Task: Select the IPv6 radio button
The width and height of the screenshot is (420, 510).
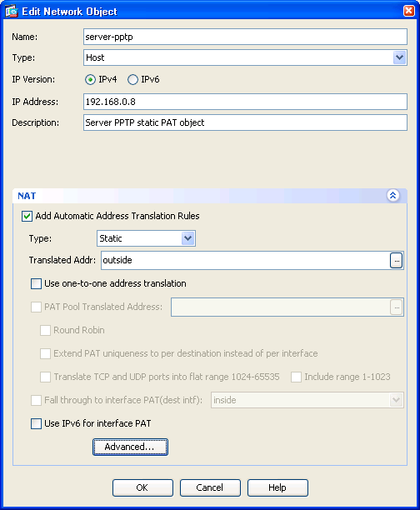Action: tap(132, 79)
